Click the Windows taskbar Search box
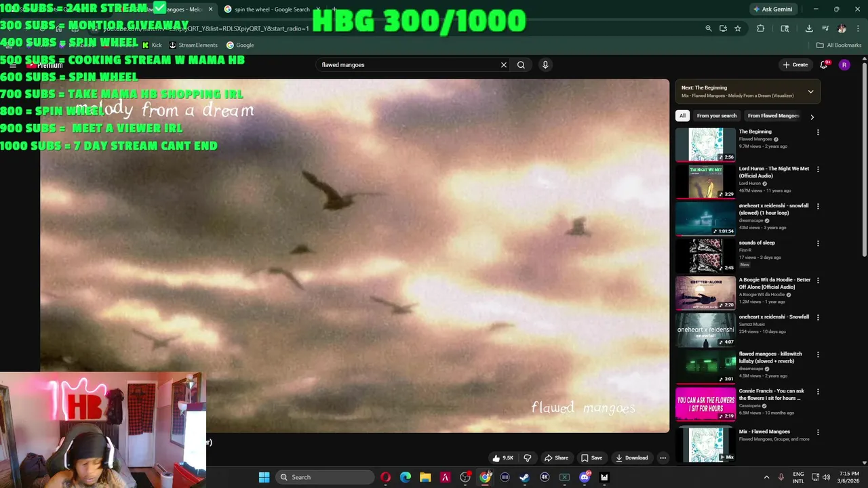The height and width of the screenshot is (488, 868). point(325,477)
